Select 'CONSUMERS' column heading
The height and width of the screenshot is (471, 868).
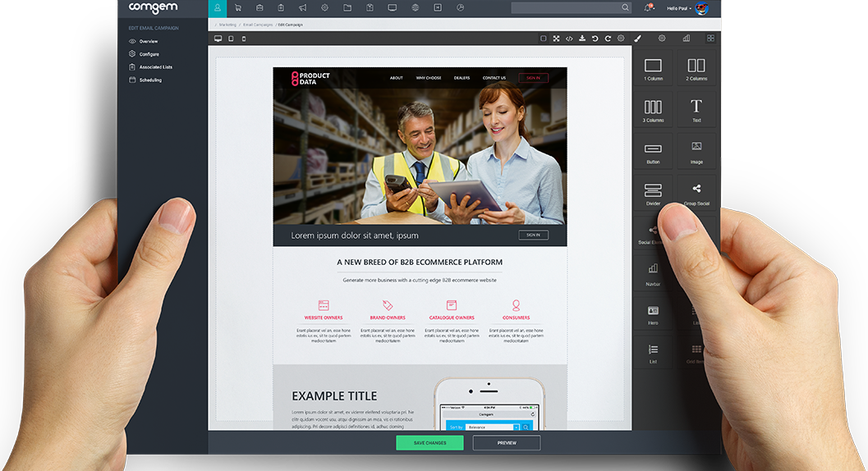point(516,318)
